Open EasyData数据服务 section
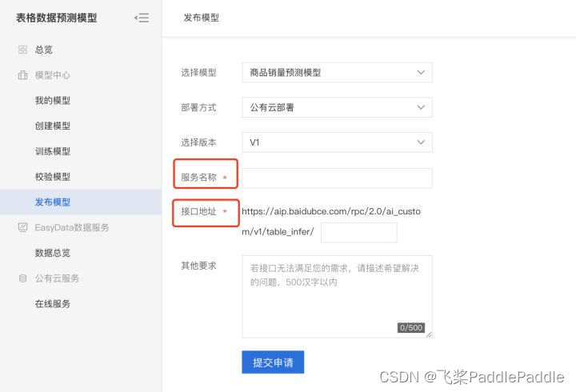The height and width of the screenshot is (392, 576). [72, 227]
